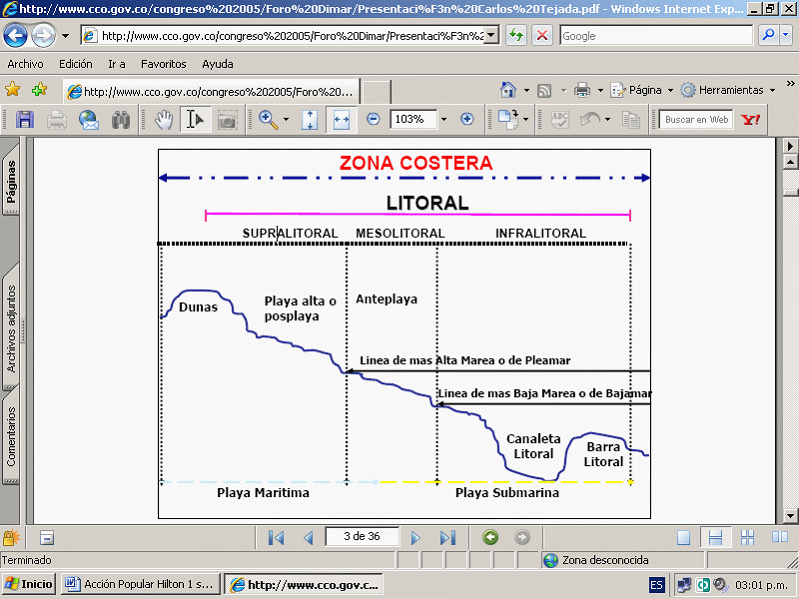This screenshot has width=799, height=599.
Task: Switch to Acción Popular Hilton taskbar window
Action: point(139,584)
